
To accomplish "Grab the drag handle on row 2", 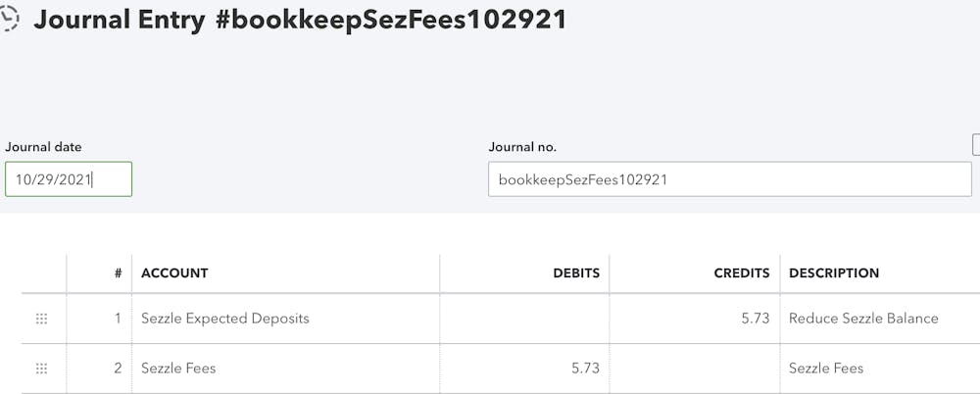I will click(41, 369).
